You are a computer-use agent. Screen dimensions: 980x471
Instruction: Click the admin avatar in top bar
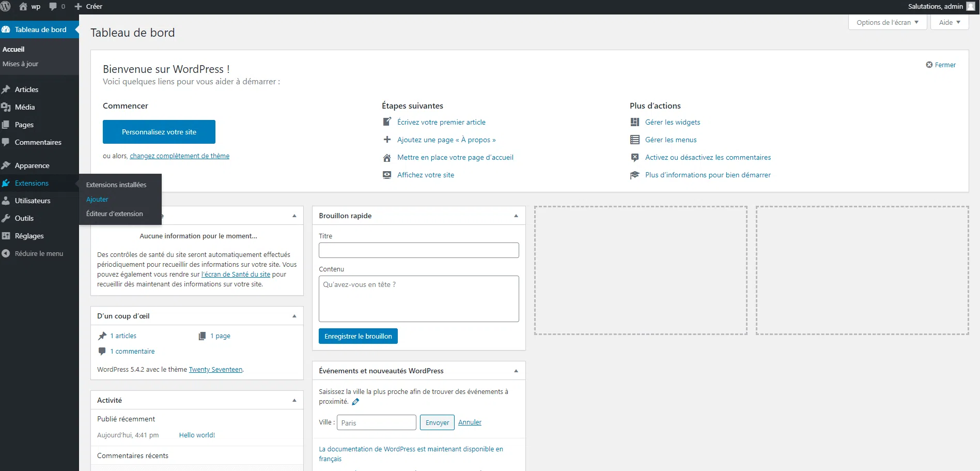[971, 6]
